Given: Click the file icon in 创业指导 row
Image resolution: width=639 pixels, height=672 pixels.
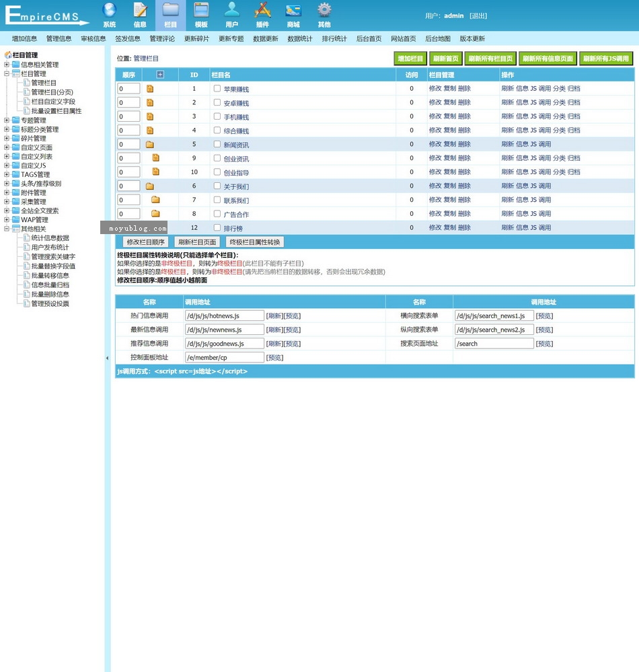Looking at the screenshot, I should pos(156,172).
